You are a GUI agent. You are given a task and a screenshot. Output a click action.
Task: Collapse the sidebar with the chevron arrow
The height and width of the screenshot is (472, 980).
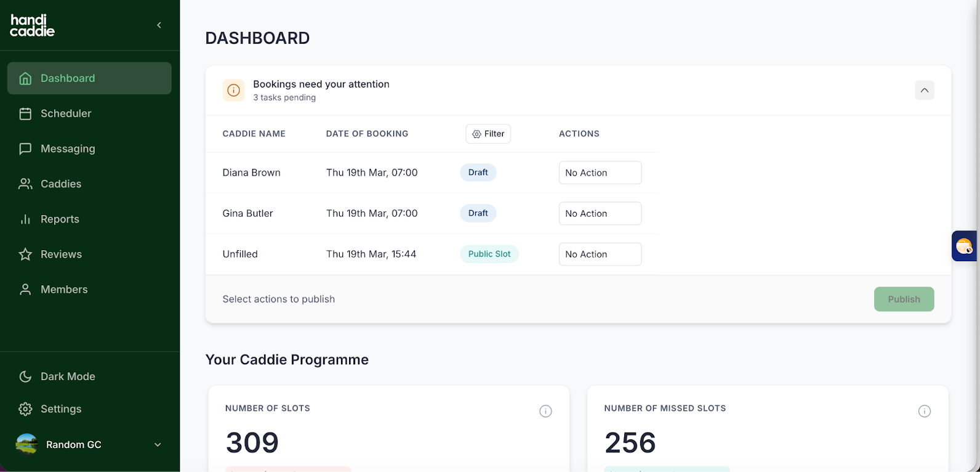[x=159, y=25]
